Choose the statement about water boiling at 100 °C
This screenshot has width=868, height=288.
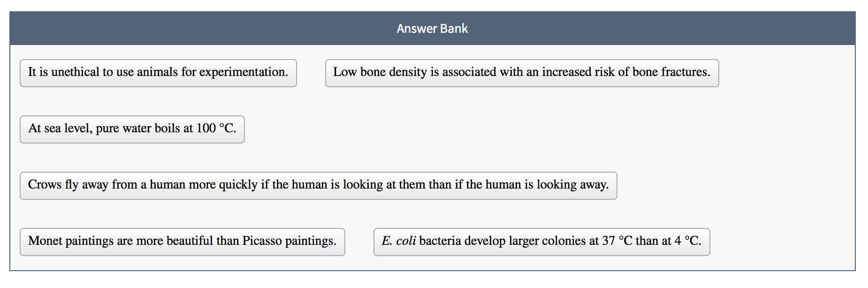[132, 129]
